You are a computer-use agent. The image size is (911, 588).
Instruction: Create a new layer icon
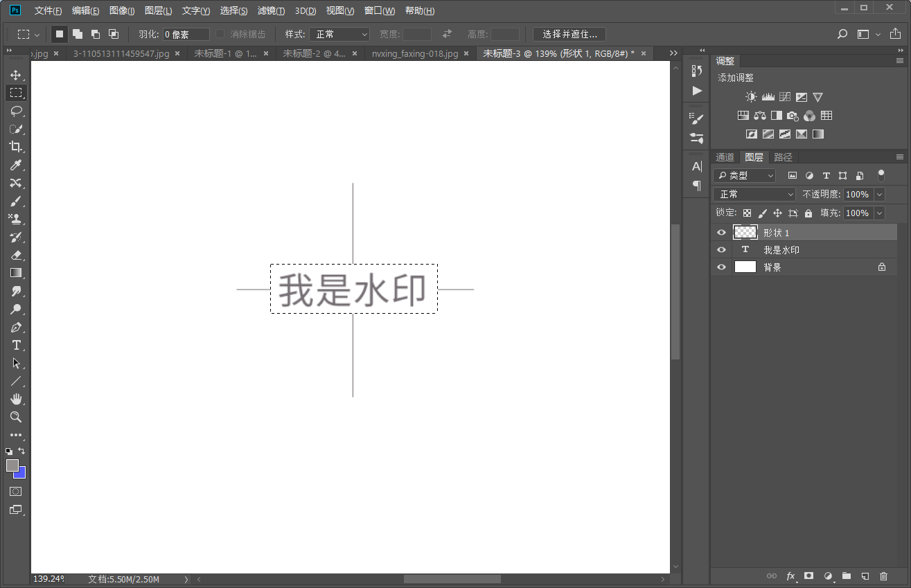[x=865, y=576]
